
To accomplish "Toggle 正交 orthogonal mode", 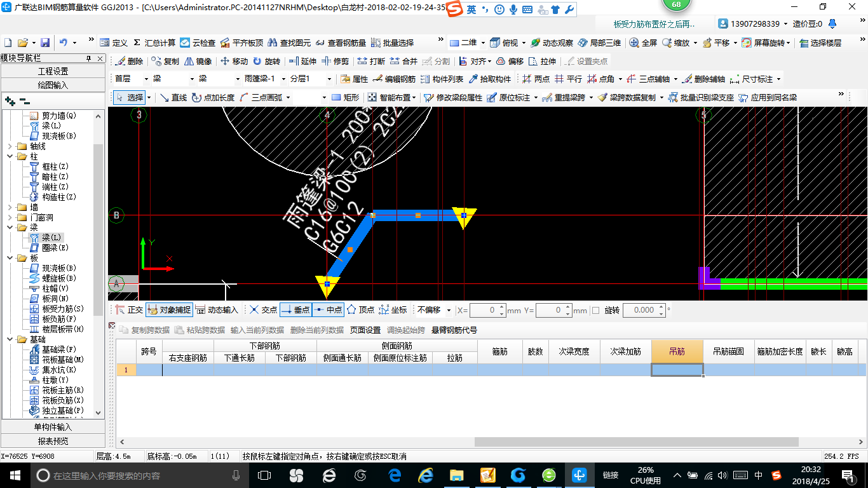I will (x=129, y=310).
